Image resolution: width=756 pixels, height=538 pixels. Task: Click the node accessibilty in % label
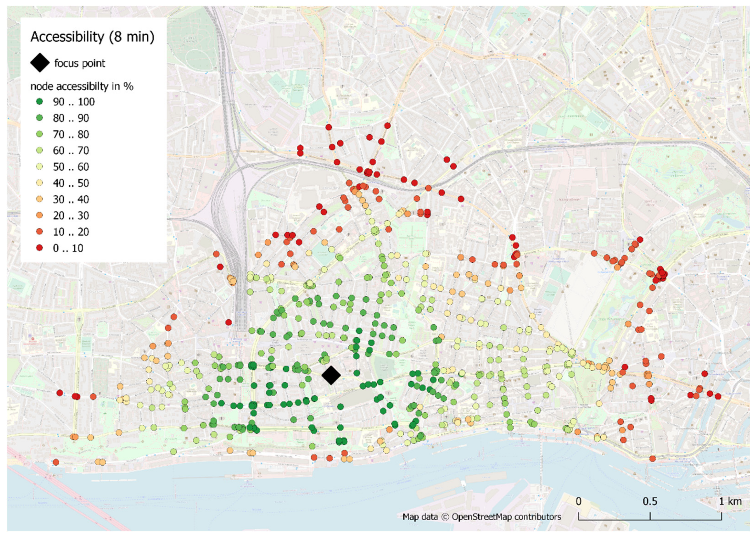[81, 86]
